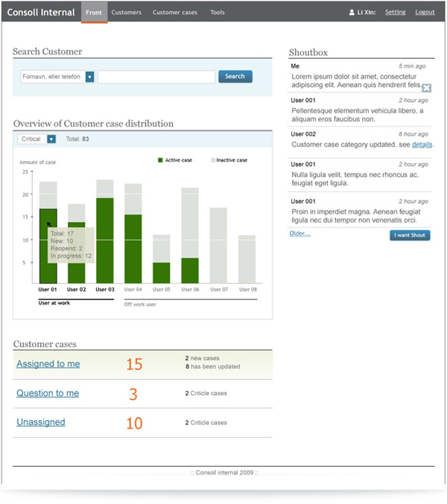Viewport: 447px width, 504px height.
Task: Open the Setting link
Action: [396, 12]
